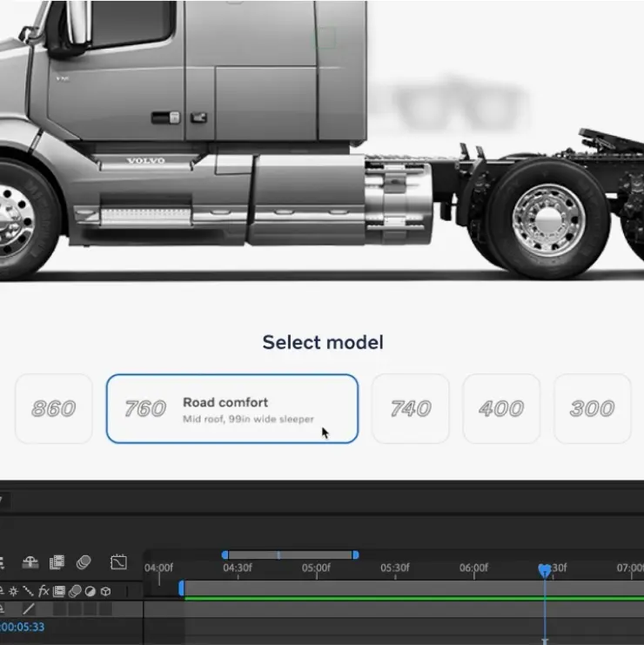Click 'Mid roof, 99in wide sleeper' description
This screenshot has height=645, width=644.
coord(248,420)
